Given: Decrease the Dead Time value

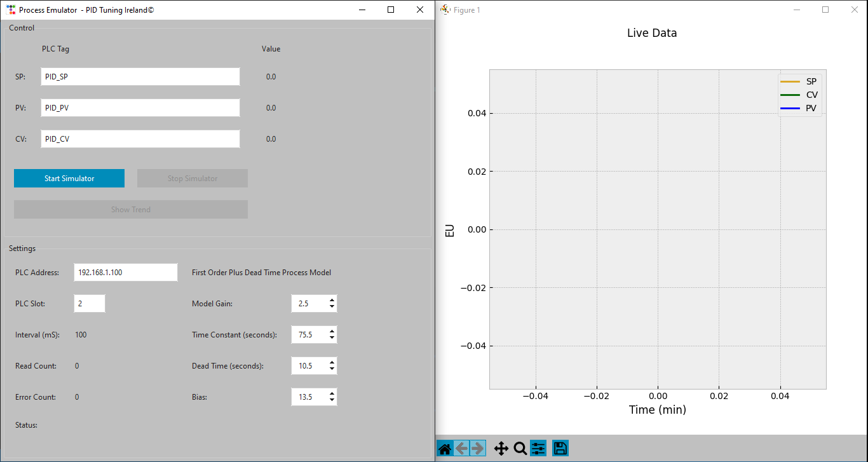Looking at the screenshot, I should pos(332,369).
